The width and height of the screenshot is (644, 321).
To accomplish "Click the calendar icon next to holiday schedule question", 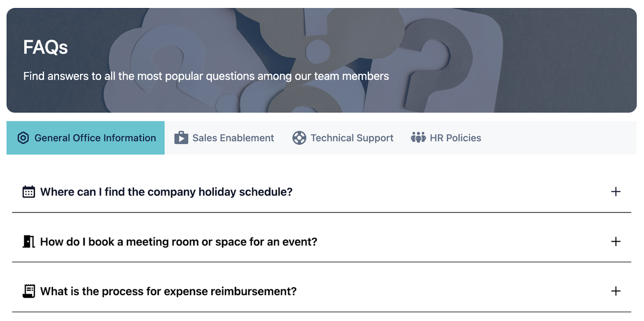I will pyautogui.click(x=28, y=192).
